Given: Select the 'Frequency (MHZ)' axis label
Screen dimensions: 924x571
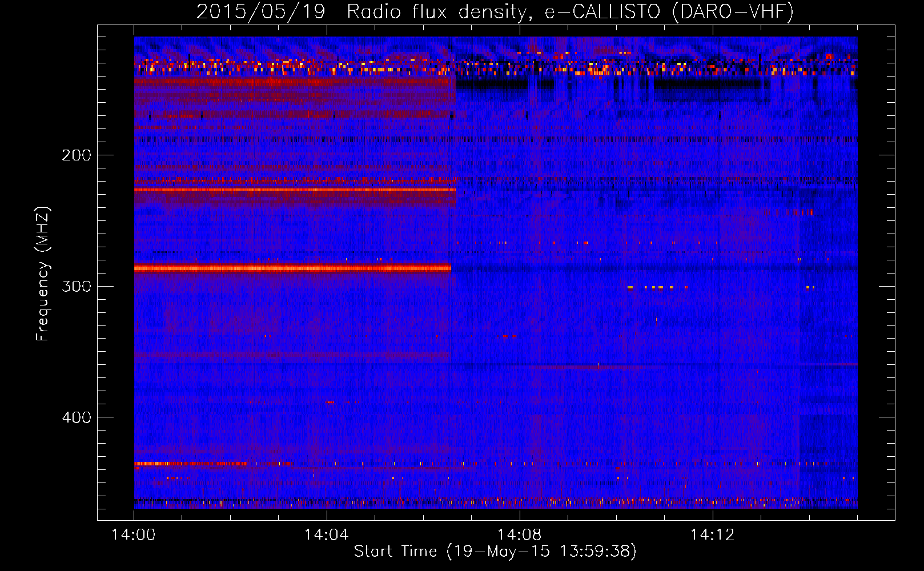Looking at the screenshot, I should click(43, 274).
